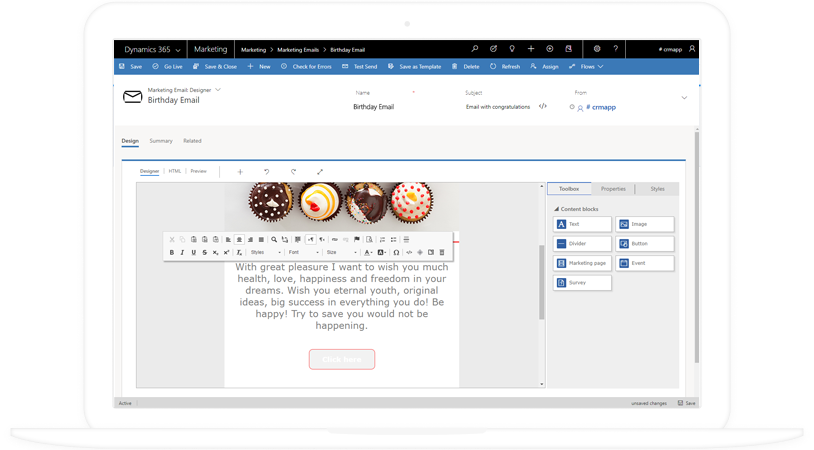Image resolution: width=814 pixels, height=450 pixels.
Task: Click the expand fullscreen arrow icon
Action: (x=320, y=172)
